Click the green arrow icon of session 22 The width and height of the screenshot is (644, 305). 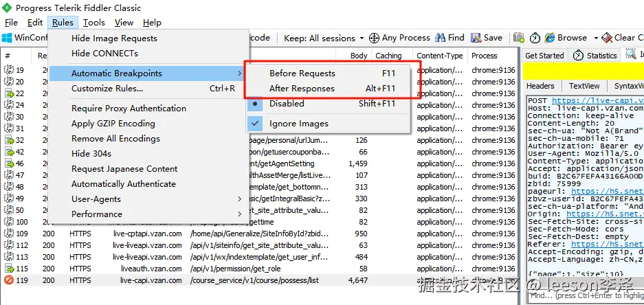pos(9,93)
